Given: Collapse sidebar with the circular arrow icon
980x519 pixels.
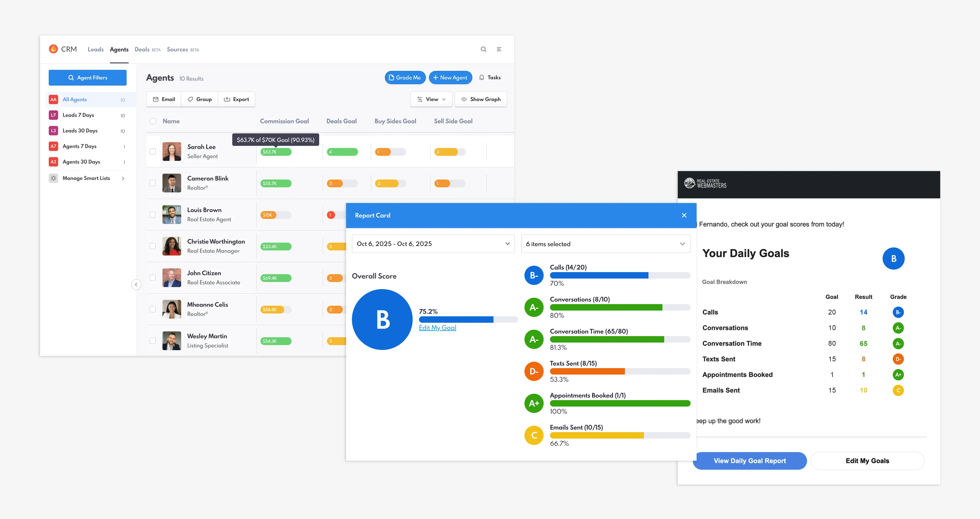Looking at the screenshot, I should pyautogui.click(x=136, y=284).
